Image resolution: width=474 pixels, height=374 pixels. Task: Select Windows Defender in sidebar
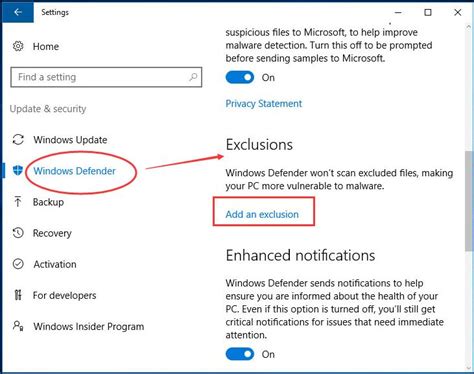[x=74, y=171]
